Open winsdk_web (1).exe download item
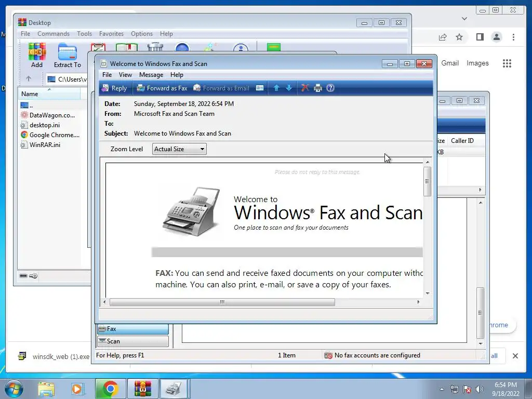The height and width of the screenshot is (399, 532). (54, 356)
